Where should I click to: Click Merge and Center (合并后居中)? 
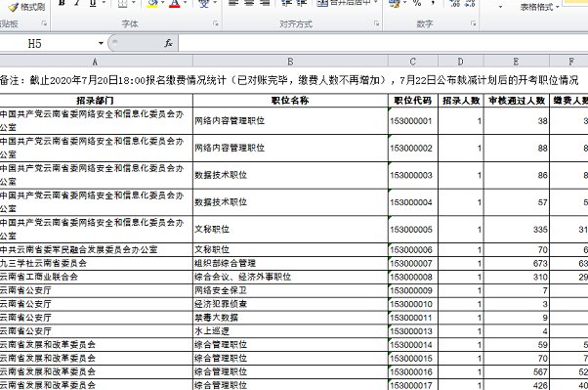(x=344, y=3)
